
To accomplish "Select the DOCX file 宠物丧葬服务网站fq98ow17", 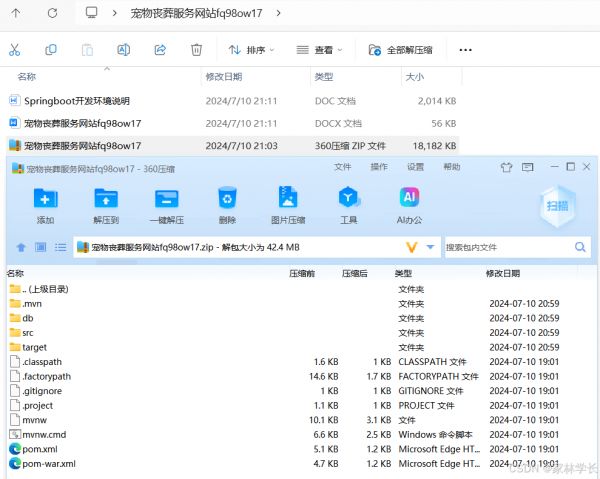I will (233, 123).
